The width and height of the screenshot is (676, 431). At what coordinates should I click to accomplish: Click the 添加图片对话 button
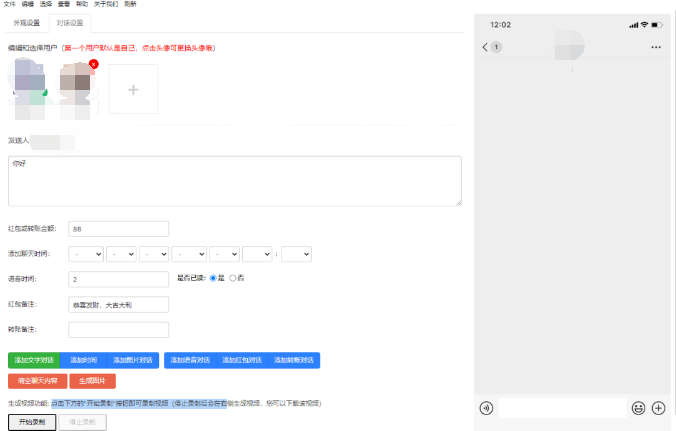tap(133, 360)
